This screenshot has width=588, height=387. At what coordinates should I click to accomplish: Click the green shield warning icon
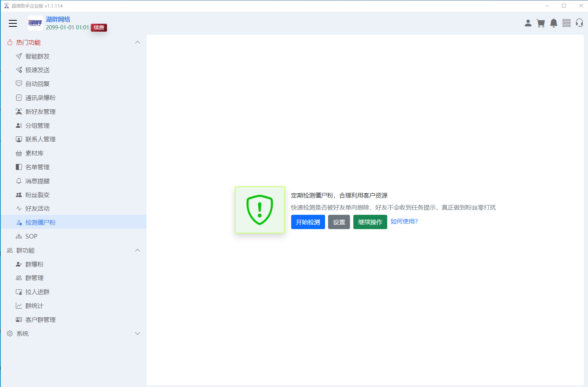[260, 210]
